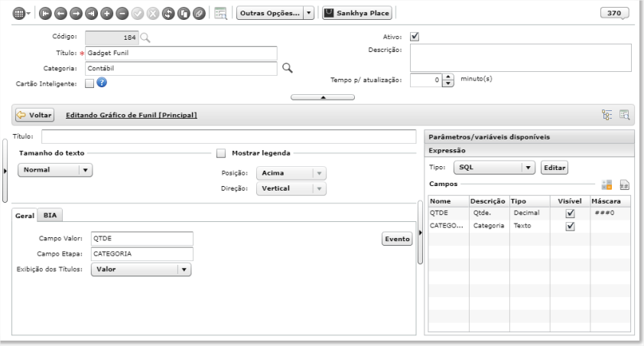Viewport: 644px width, 346px height.
Task: Click the Categoria field with Contábil
Action: [181, 68]
